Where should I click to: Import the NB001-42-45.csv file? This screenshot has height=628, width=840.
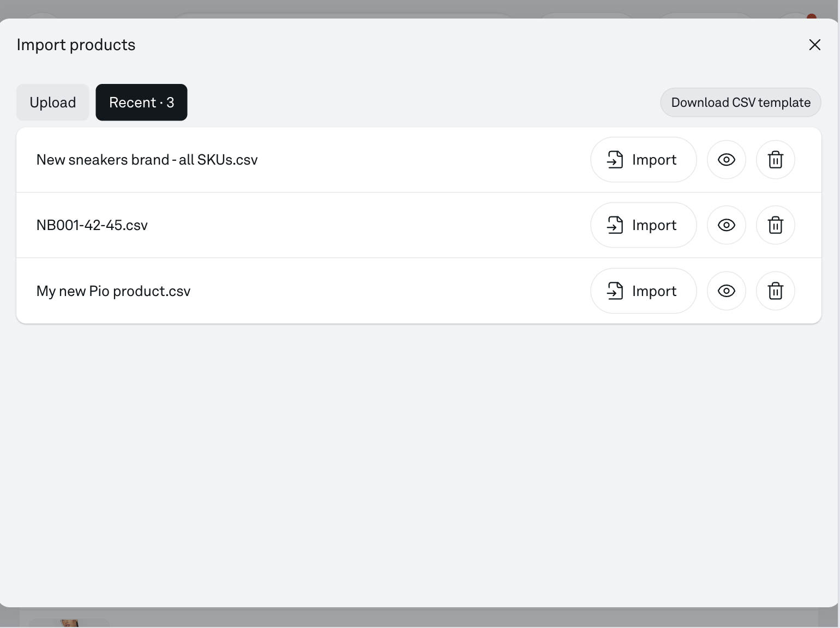coord(643,225)
